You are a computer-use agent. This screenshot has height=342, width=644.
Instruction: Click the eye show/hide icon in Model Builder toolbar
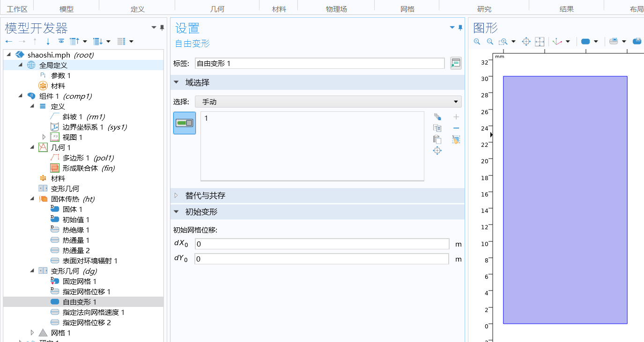pyautogui.click(x=61, y=42)
